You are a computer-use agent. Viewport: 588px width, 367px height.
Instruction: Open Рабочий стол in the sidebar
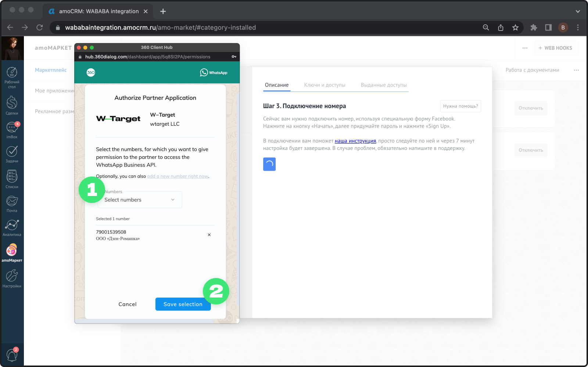(12, 78)
